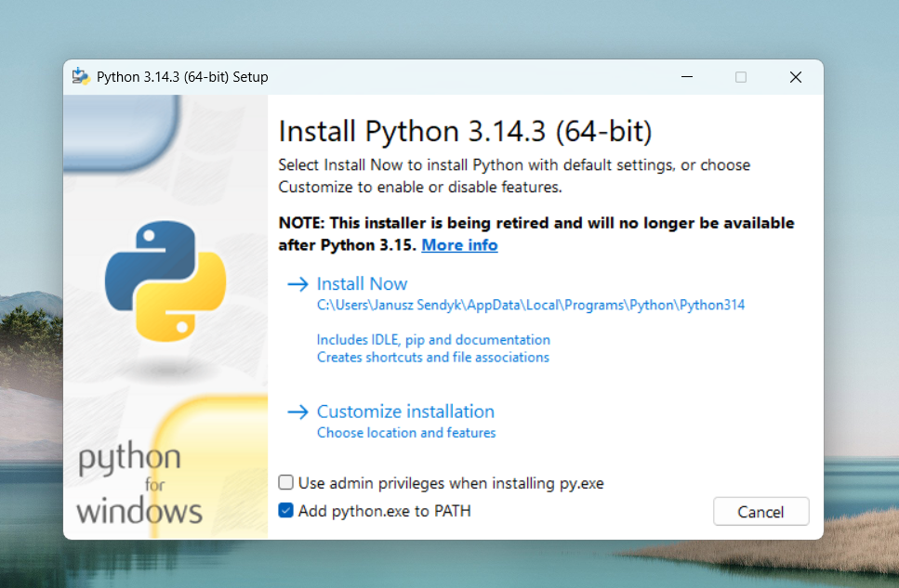Click Choose location and features text
Screen dimensions: 899x588
tap(405, 433)
